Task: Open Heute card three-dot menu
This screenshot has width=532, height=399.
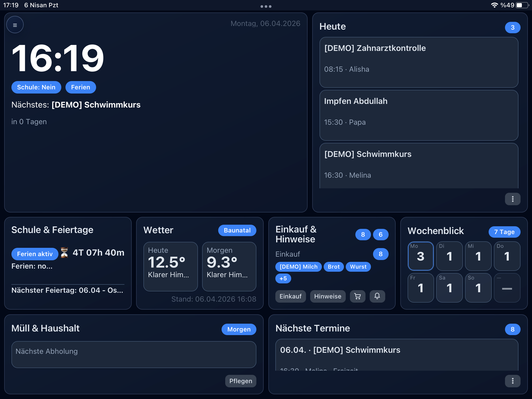Action: click(x=512, y=199)
